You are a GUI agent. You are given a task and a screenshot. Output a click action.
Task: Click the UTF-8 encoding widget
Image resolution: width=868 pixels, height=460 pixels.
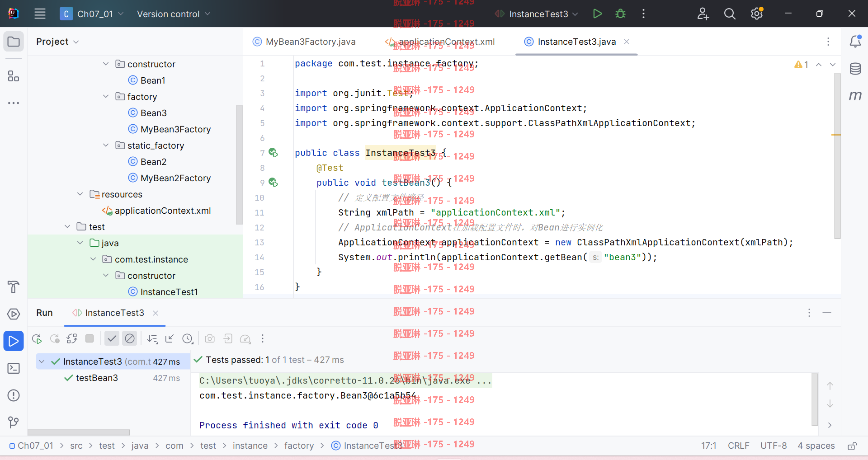click(774, 446)
